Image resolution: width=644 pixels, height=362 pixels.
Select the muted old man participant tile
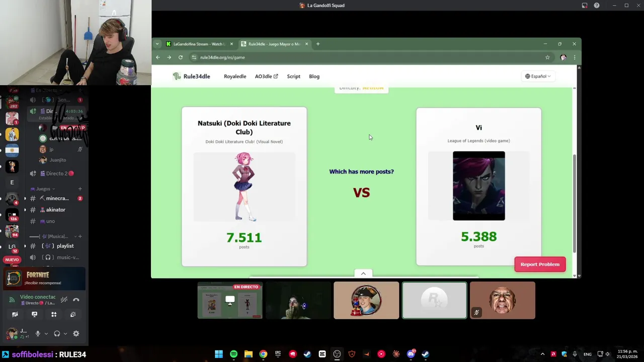[503, 301]
